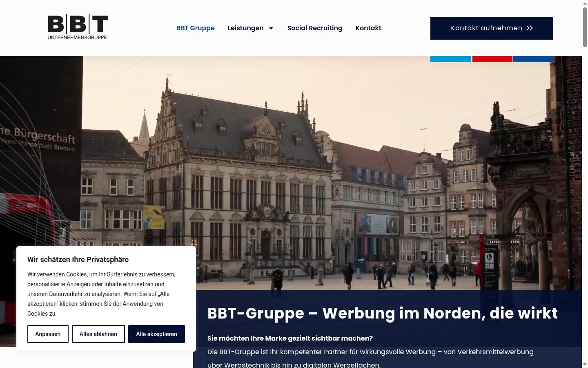588x368 pixels.
Task: Open the BBT Gruppe menu item
Action: click(196, 28)
